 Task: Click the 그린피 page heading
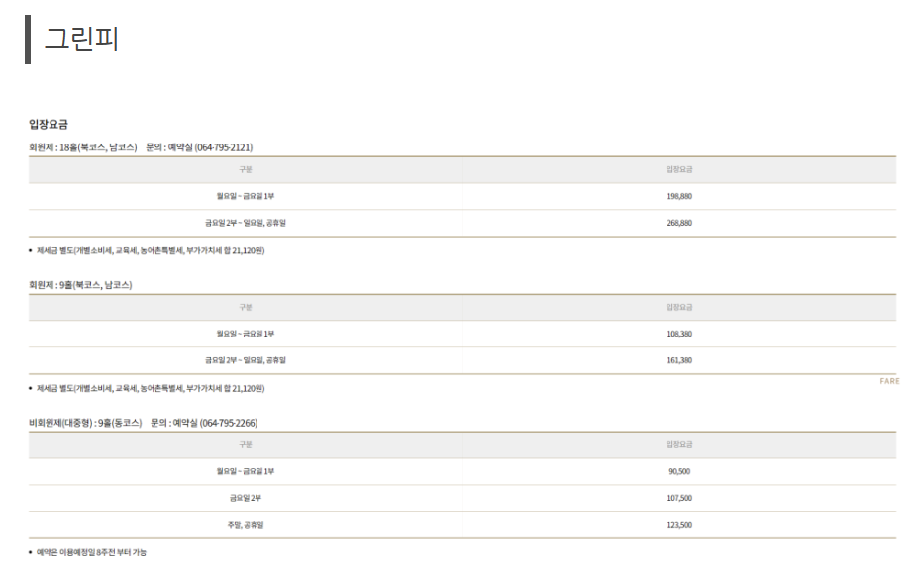tap(81, 39)
